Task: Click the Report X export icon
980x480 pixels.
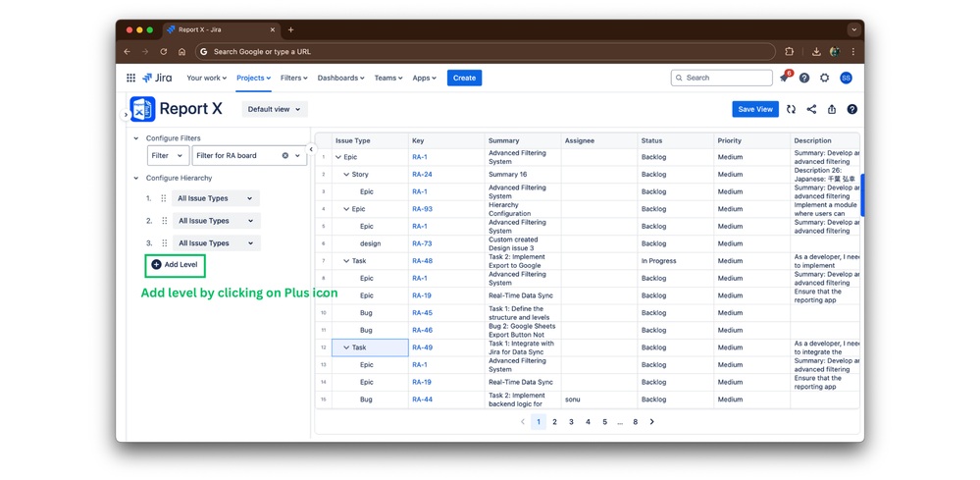Action: click(832, 109)
